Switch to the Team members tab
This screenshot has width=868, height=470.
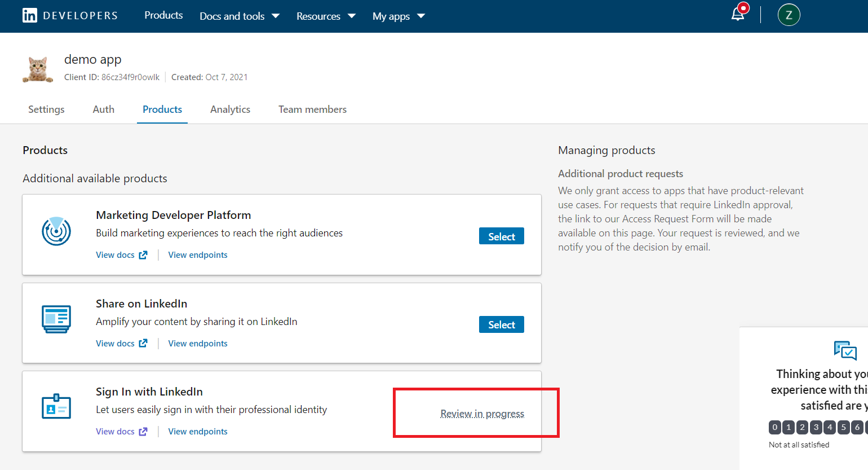click(x=312, y=109)
